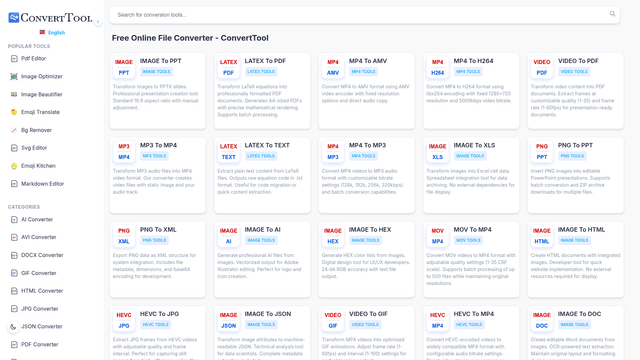Click the Emoji Translate sidebar icon
Screen dimensions: 640x360
pyautogui.click(x=14, y=112)
